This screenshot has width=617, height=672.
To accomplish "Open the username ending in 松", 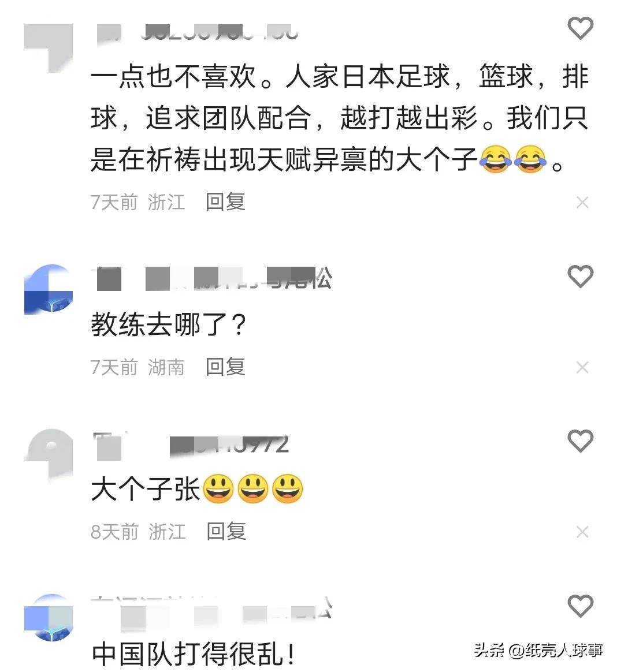I will 212,278.
